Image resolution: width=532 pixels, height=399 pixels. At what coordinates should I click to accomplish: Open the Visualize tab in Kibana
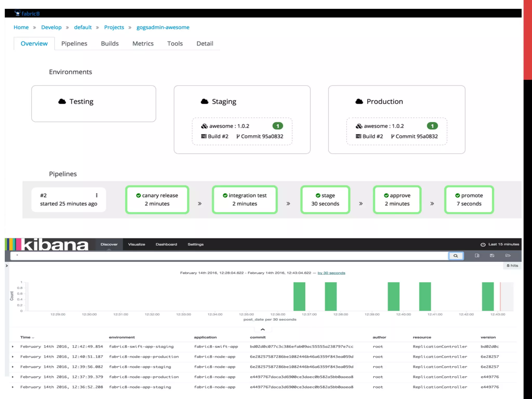tap(136, 244)
